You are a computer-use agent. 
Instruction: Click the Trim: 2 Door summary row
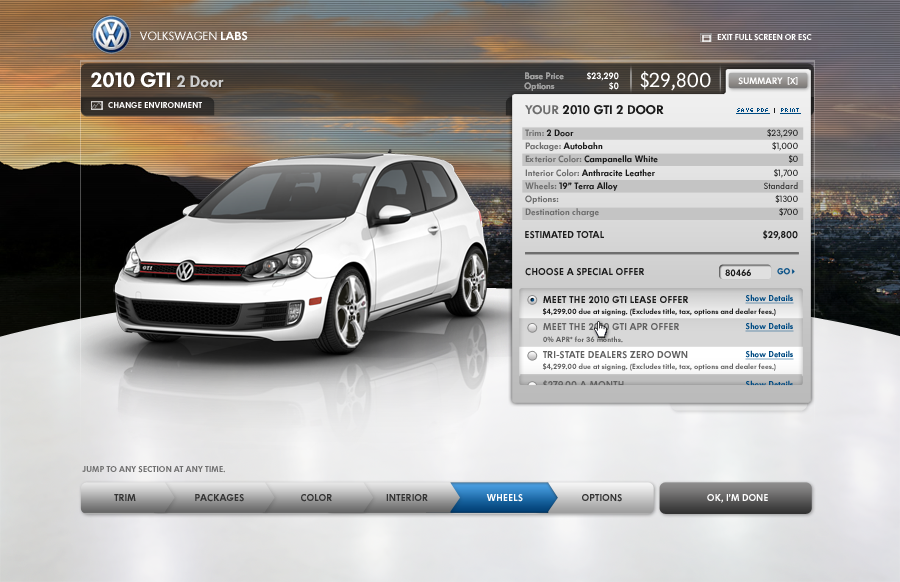tap(661, 133)
